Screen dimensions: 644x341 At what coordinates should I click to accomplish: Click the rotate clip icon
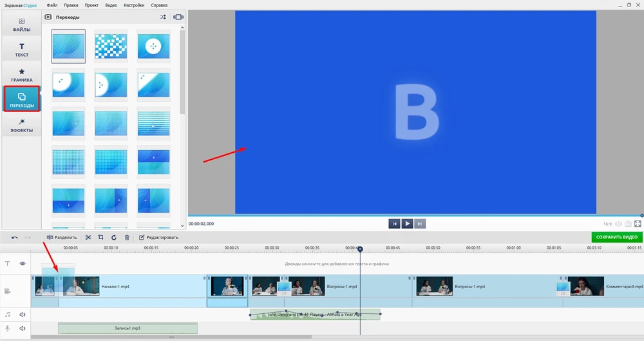coord(114,237)
